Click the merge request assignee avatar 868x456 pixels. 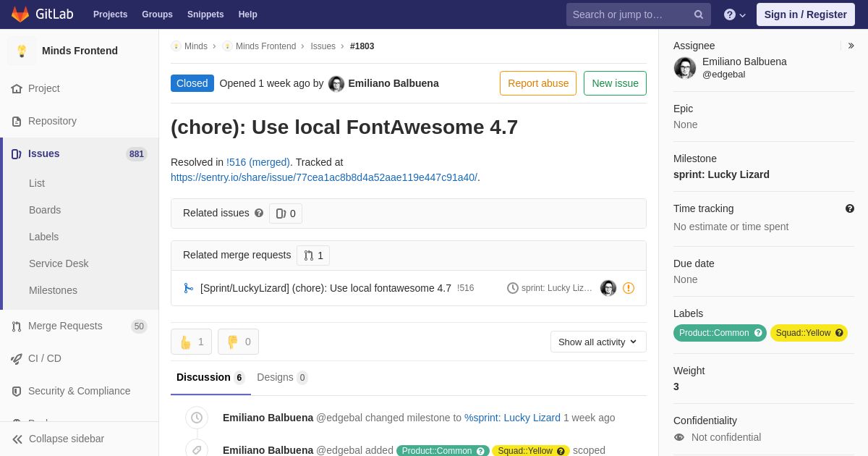click(608, 288)
